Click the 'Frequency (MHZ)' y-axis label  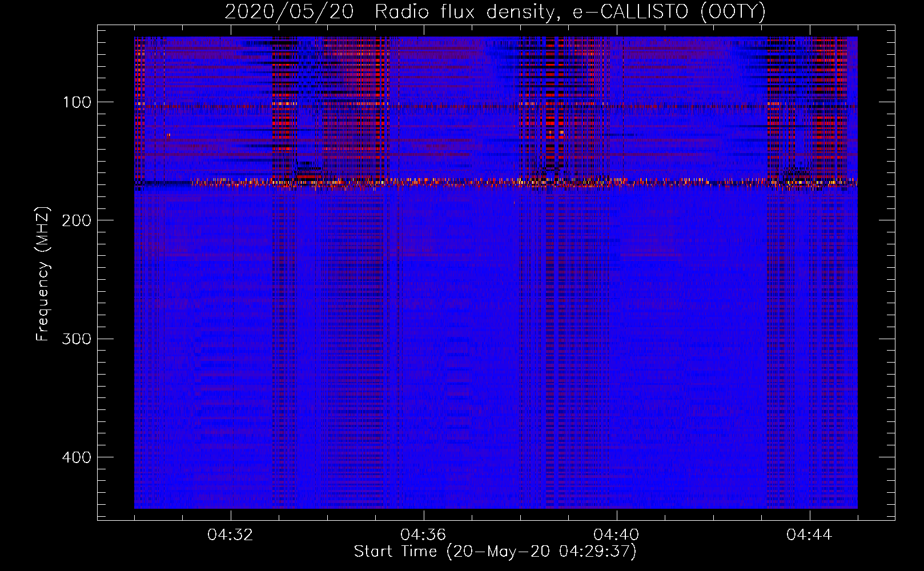(43, 274)
